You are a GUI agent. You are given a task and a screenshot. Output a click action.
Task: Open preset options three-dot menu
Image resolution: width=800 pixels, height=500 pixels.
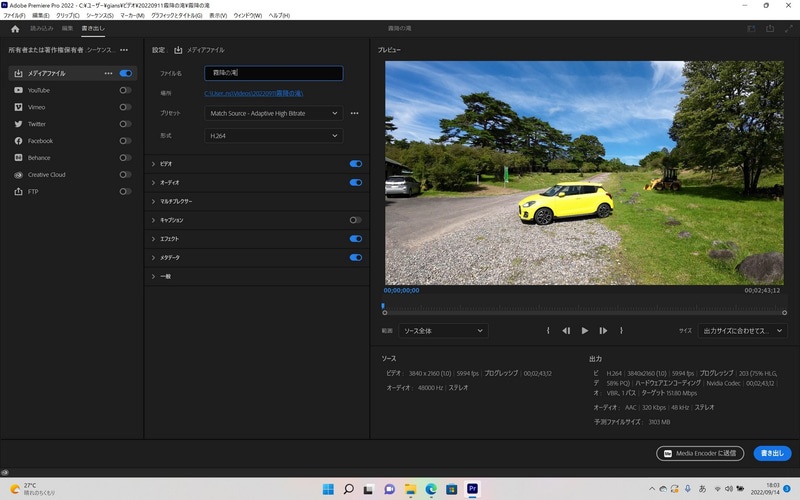[x=354, y=114]
